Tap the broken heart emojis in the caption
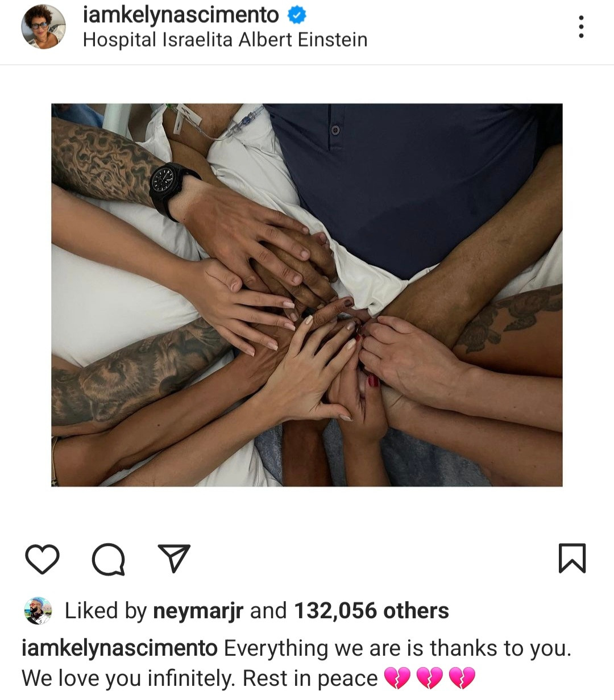The image size is (614, 700). (x=430, y=679)
